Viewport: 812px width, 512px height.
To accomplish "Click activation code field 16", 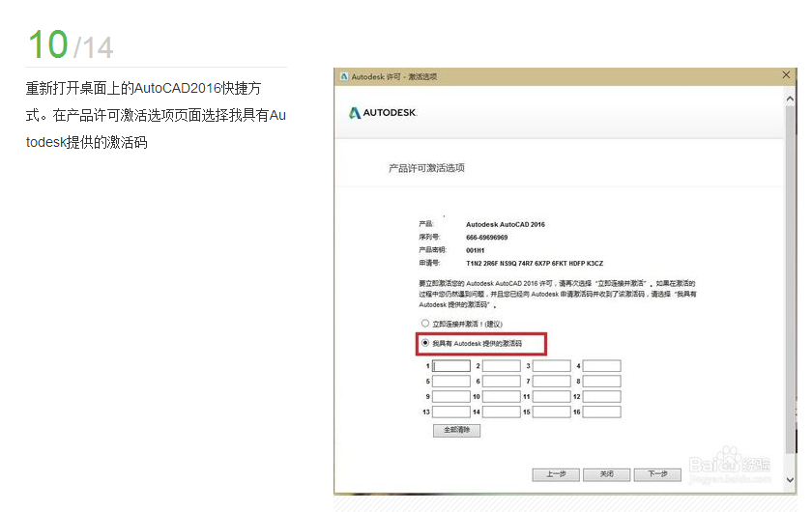I will coord(601,412).
